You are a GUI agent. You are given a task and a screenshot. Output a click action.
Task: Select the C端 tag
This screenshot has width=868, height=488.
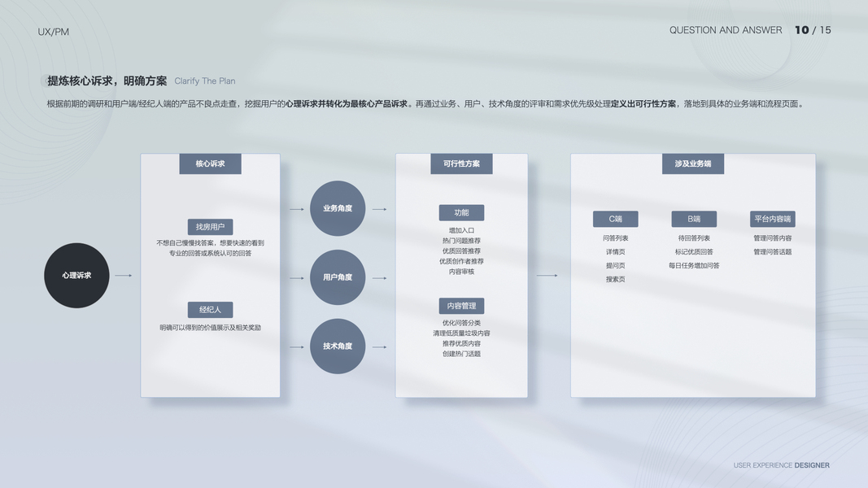tap(616, 219)
